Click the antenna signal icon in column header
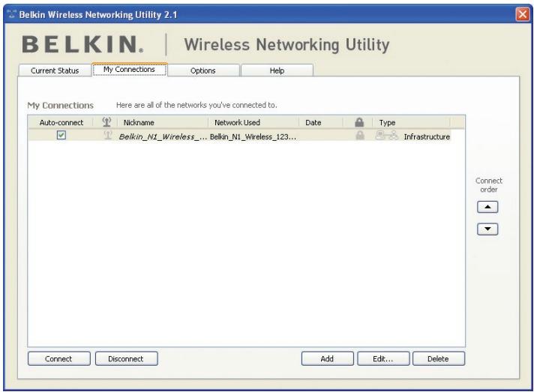Screen dimensions: 534x392 click(x=106, y=122)
